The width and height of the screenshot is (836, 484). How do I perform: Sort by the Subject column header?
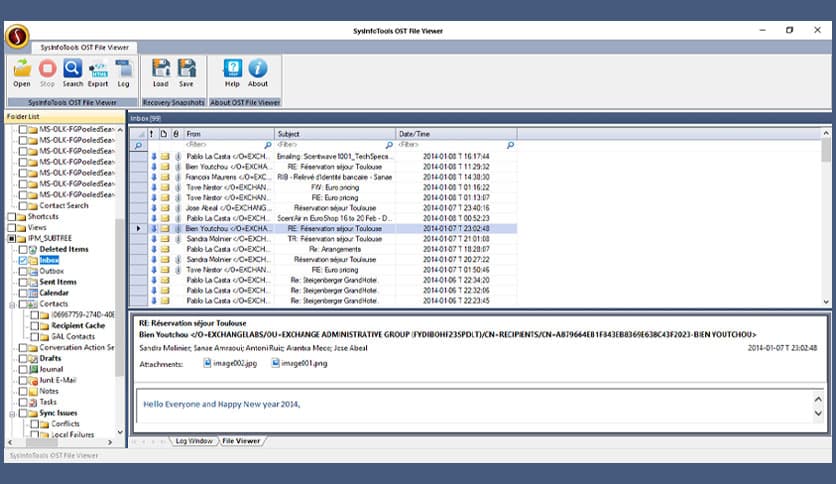tap(335, 134)
